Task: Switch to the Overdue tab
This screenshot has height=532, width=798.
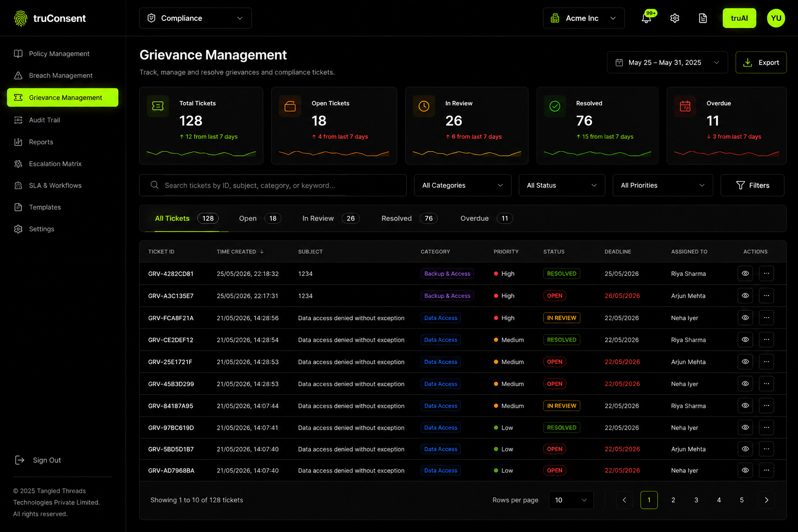Action: point(486,218)
